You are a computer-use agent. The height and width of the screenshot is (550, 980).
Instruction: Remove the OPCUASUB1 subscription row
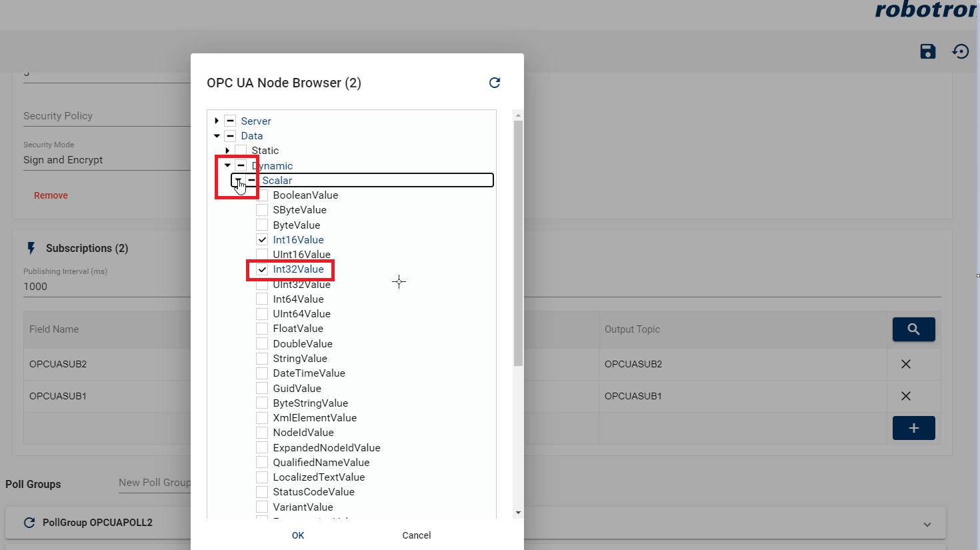(x=906, y=396)
